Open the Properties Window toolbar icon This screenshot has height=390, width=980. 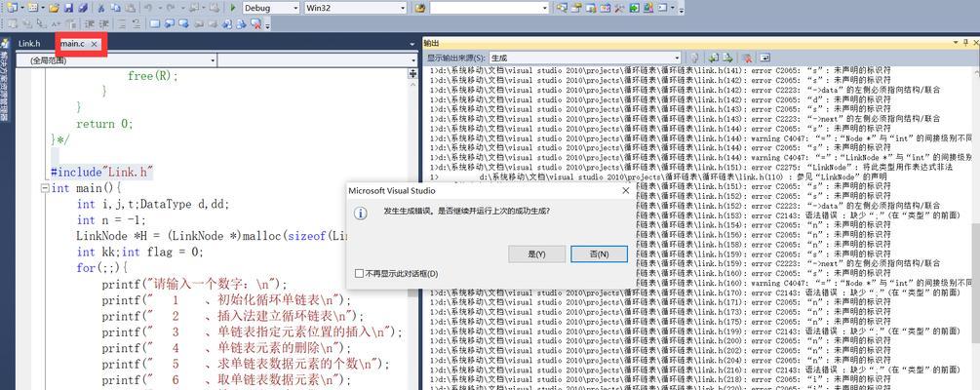(x=576, y=8)
